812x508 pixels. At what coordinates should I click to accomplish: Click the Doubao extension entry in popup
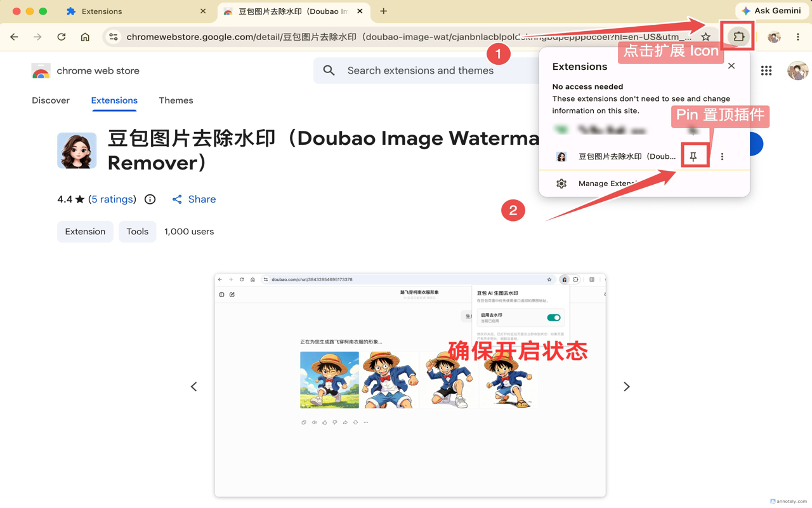click(615, 156)
